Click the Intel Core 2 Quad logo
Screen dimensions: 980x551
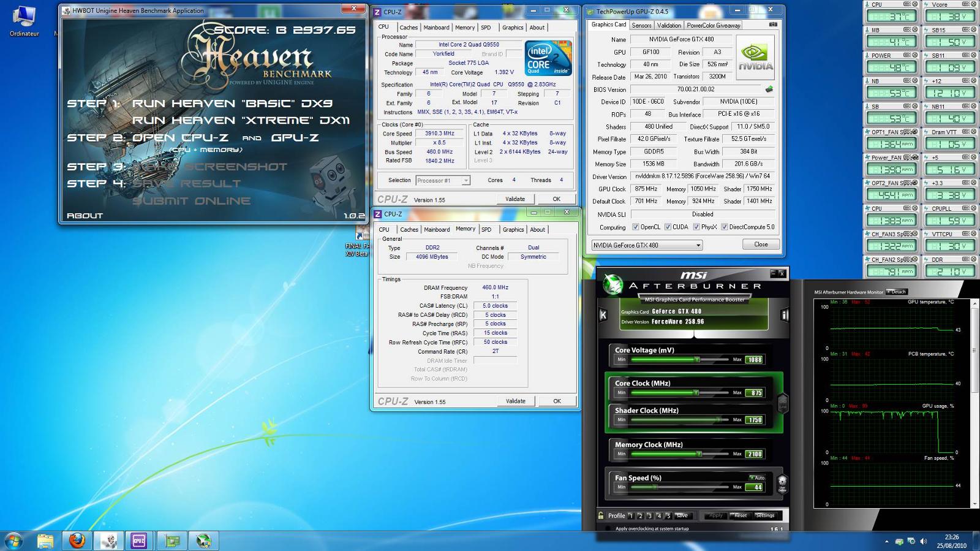(548, 58)
